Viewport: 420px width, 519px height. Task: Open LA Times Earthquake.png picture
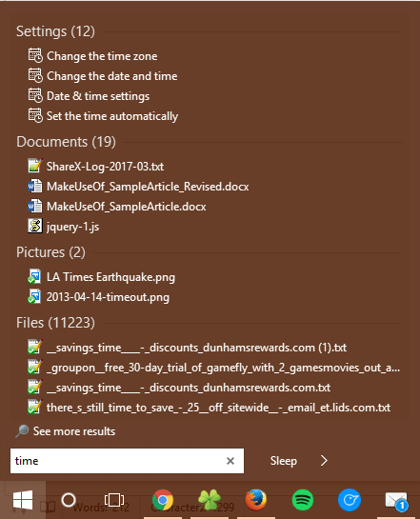(x=110, y=277)
